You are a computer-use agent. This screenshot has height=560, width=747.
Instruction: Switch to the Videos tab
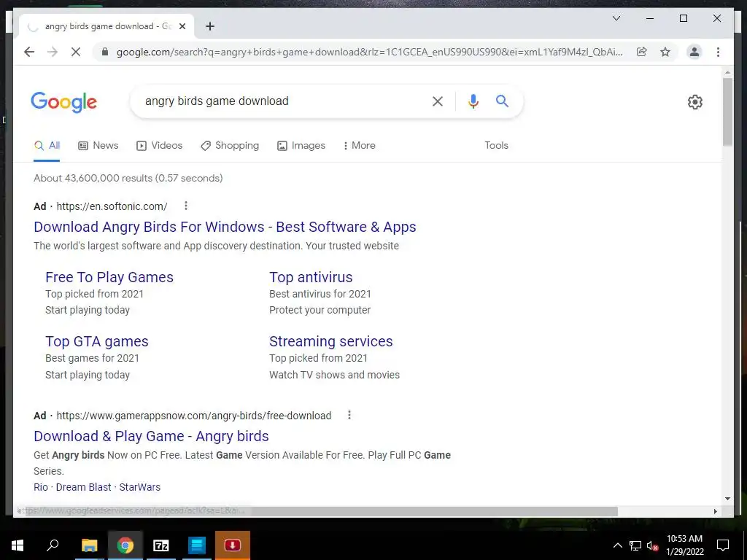(x=160, y=146)
